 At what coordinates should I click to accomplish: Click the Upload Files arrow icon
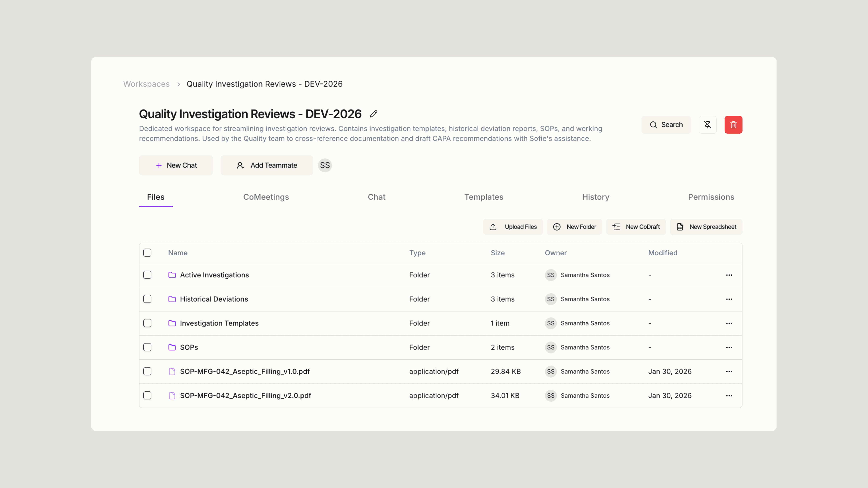pos(493,227)
